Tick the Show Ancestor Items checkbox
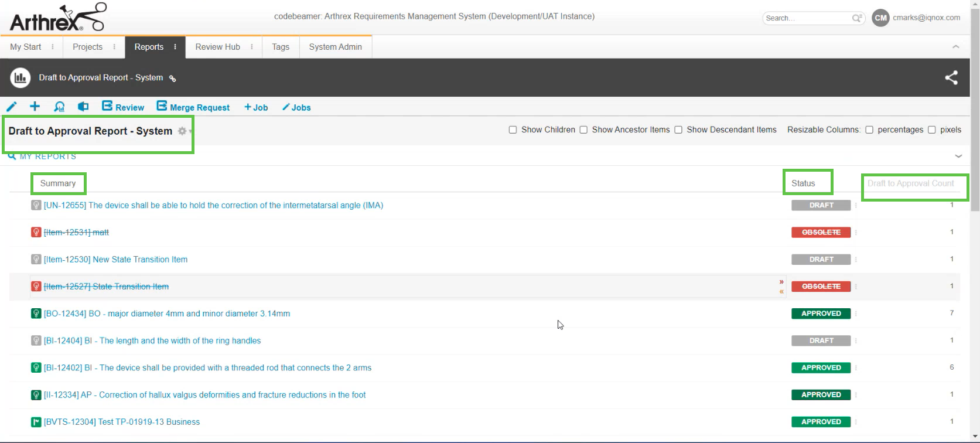The width and height of the screenshot is (980, 443). (583, 130)
